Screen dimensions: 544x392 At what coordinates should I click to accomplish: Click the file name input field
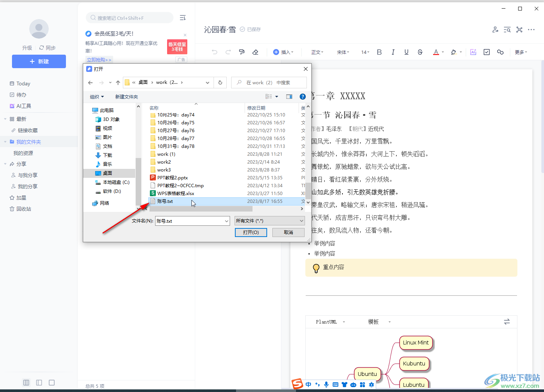pos(190,221)
